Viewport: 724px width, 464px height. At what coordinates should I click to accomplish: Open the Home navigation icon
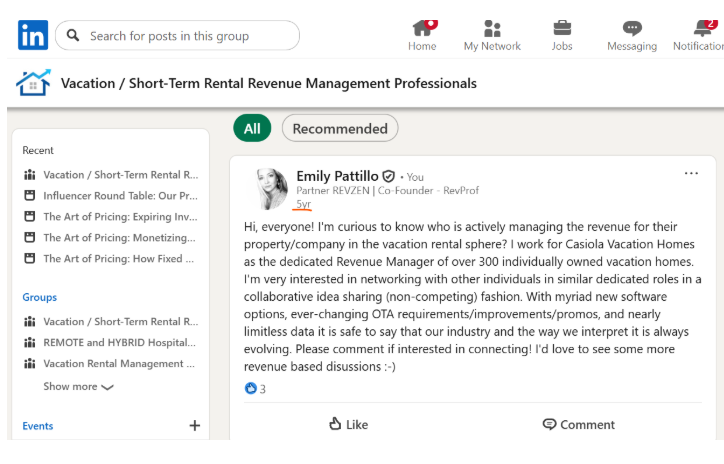tap(422, 28)
